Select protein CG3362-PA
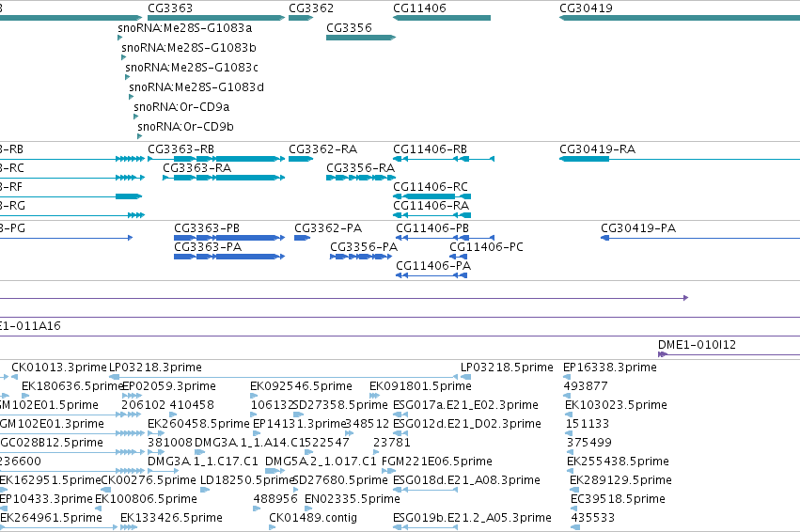Image resolution: width=800 pixels, height=532 pixels. (303, 238)
